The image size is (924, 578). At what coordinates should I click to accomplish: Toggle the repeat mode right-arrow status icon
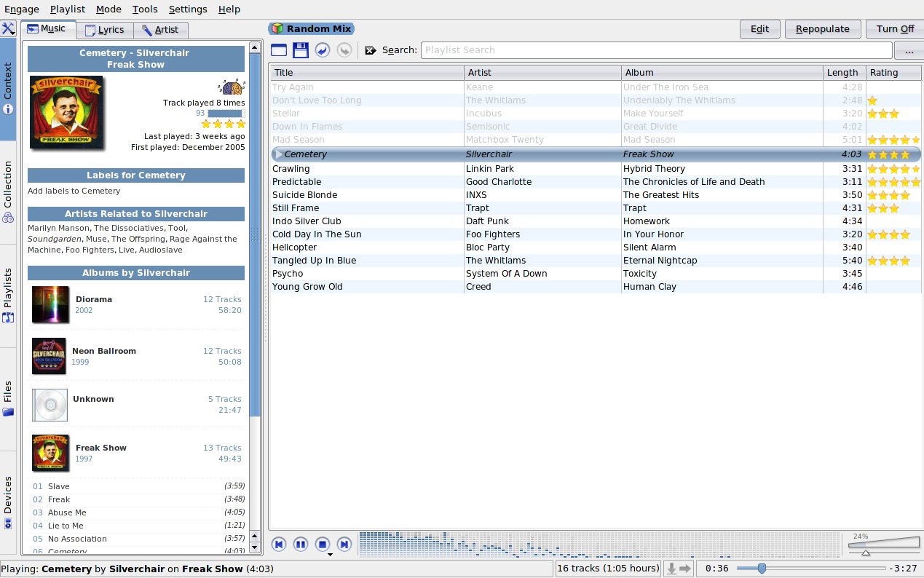(684, 569)
